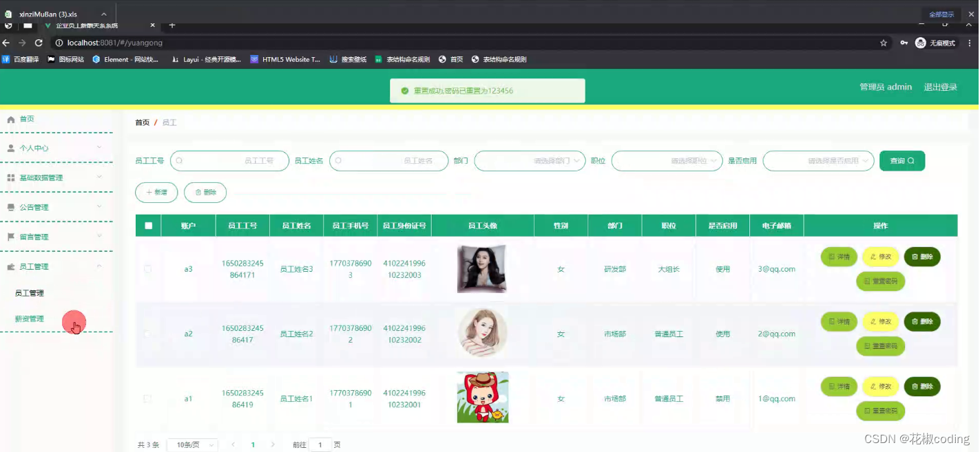Viewport: 980px width, 452px height.
Task: Open the HTML5 Website bookmark
Action: (285, 60)
